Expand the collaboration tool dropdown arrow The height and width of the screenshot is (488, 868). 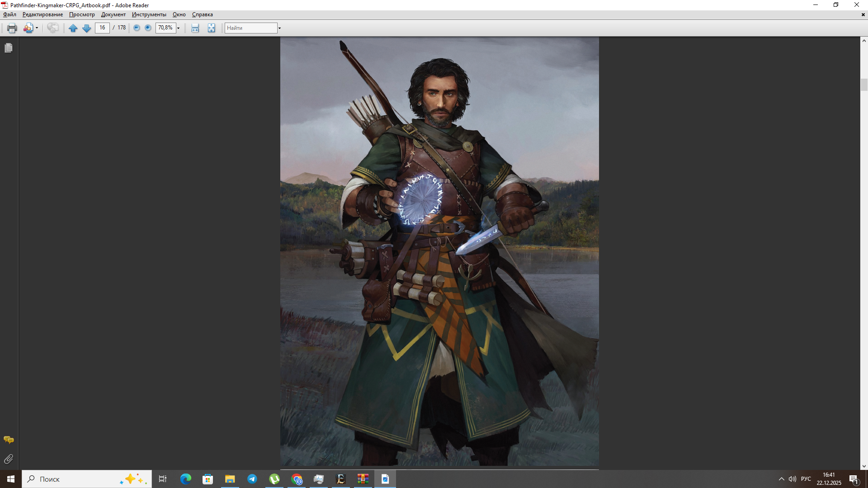point(37,28)
